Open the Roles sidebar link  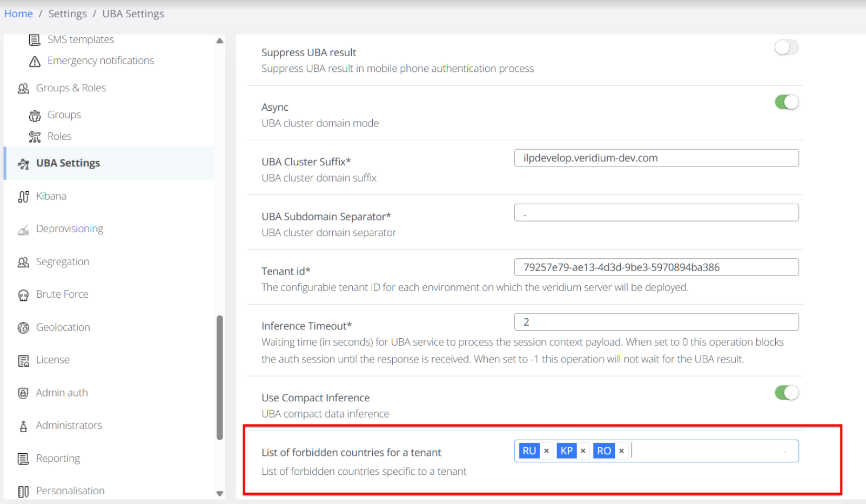59,137
